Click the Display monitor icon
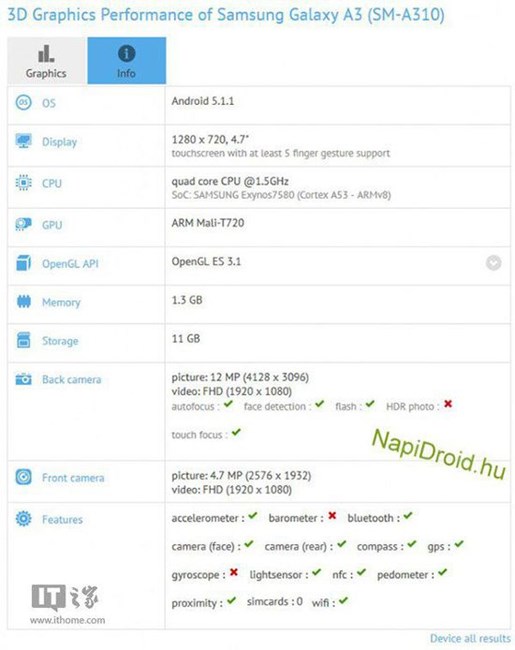515x650 pixels. tap(23, 141)
